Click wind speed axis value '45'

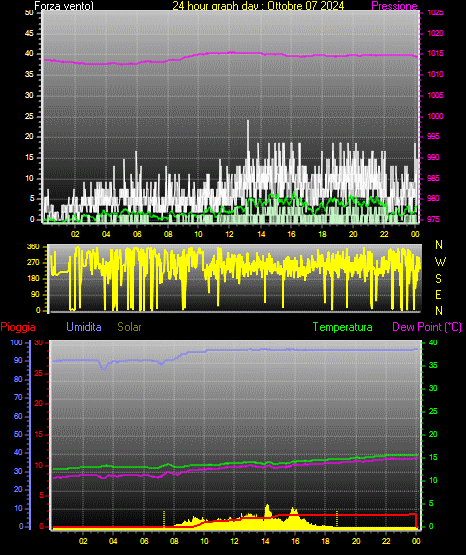(29, 33)
